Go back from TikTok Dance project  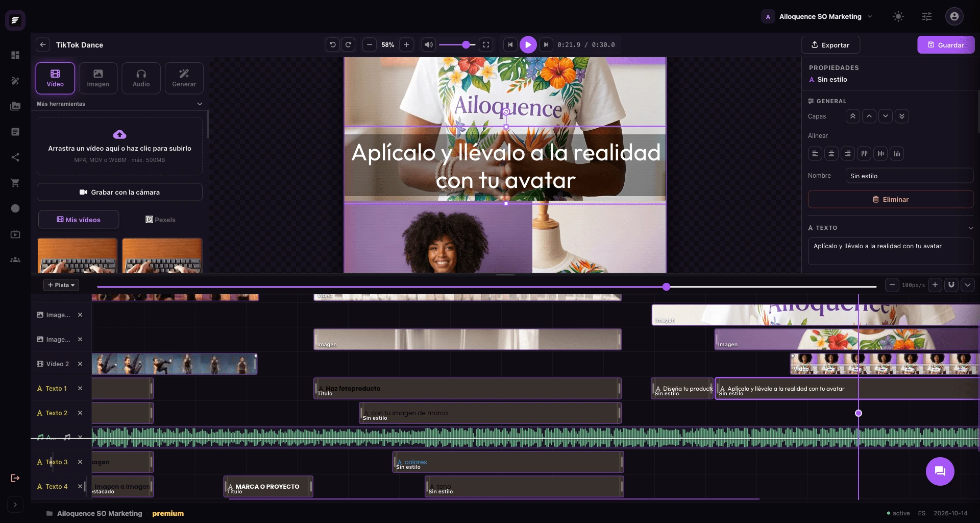coord(43,45)
